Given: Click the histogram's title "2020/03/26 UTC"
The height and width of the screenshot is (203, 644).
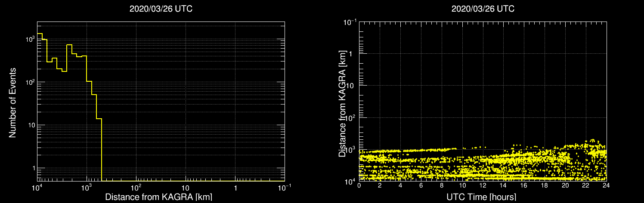Looking at the screenshot, I should 161,9.
